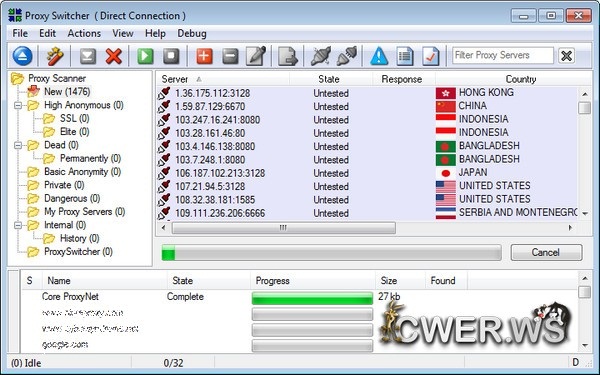Click server list scrollbar down arrow
This screenshot has width=600, height=375.
(585, 214)
